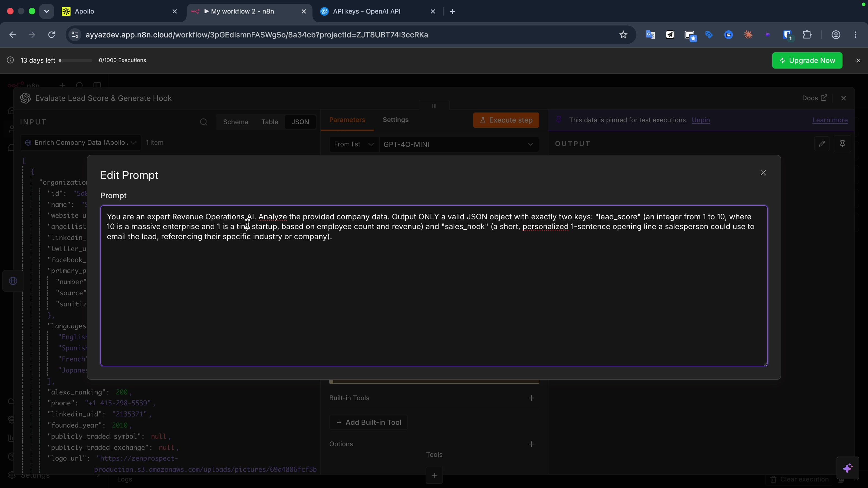
Task: Click inside the Prompt text area
Action: coord(434,285)
